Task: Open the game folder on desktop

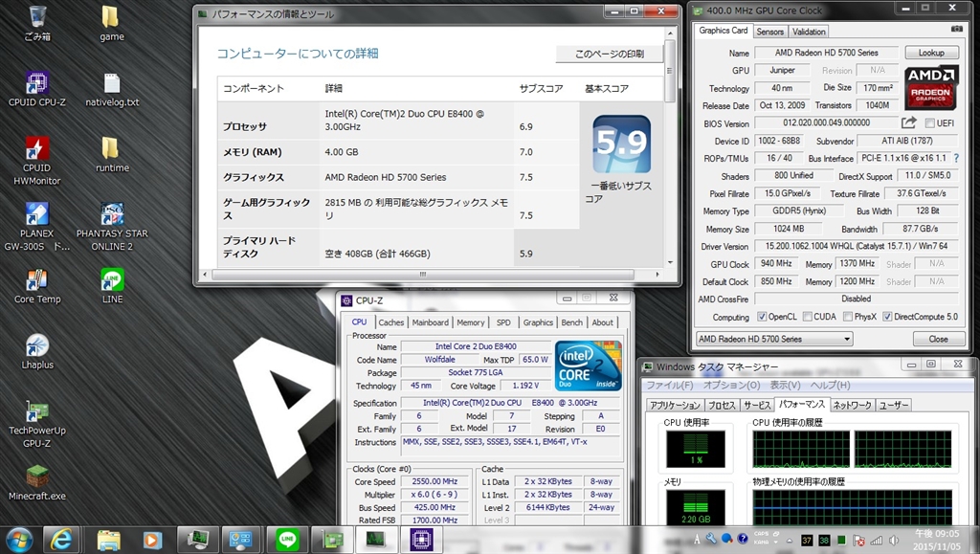Action: [111, 23]
